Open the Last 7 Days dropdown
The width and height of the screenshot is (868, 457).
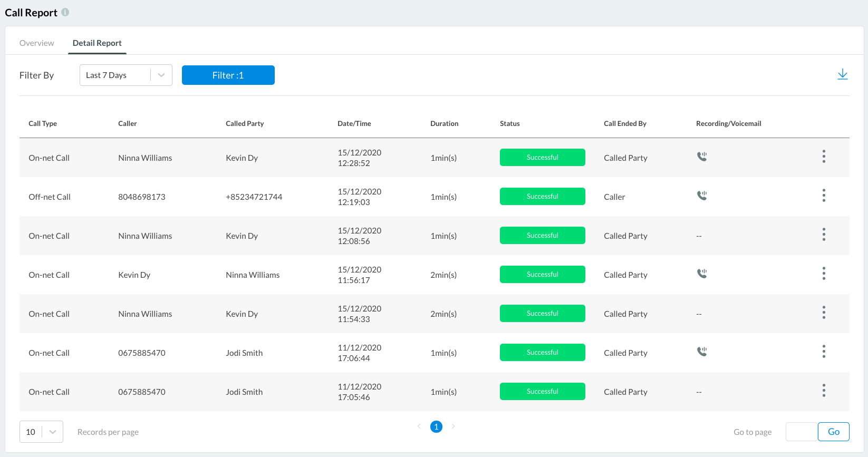click(x=126, y=75)
